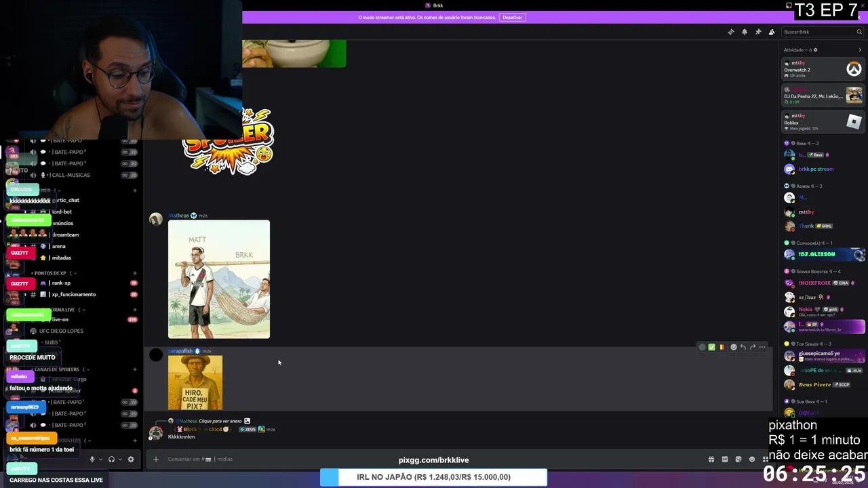Select member mttby in Admin list

[x=823, y=212]
